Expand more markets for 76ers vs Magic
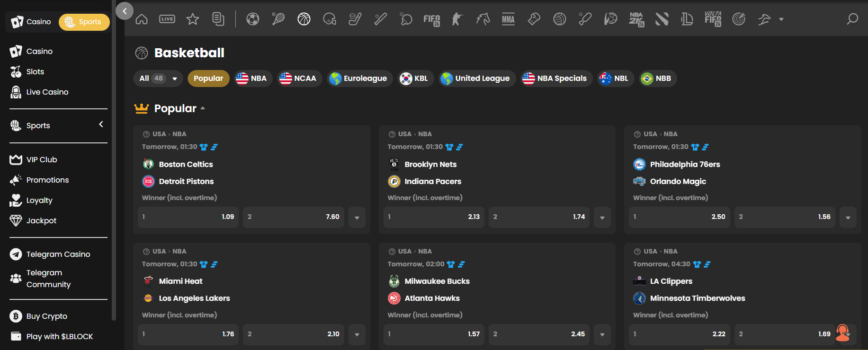868x350 pixels. pos(848,218)
